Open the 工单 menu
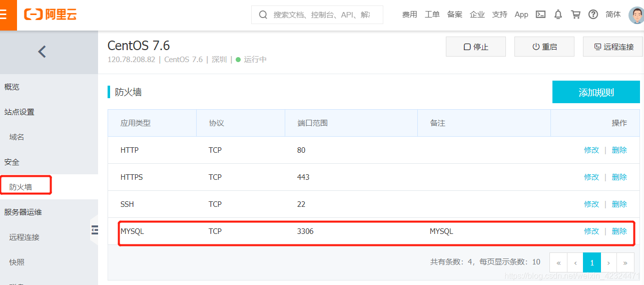644x285 pixels. 432,15
